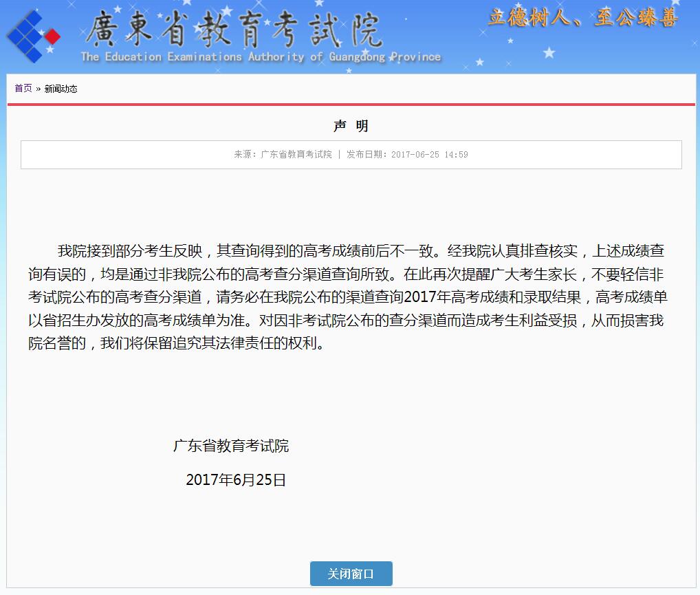Click the publish timestamp 2017-06-25 14:59
The height and width of the screenshot is (595, 700).
pyautogui.click(x=429, y=155)
